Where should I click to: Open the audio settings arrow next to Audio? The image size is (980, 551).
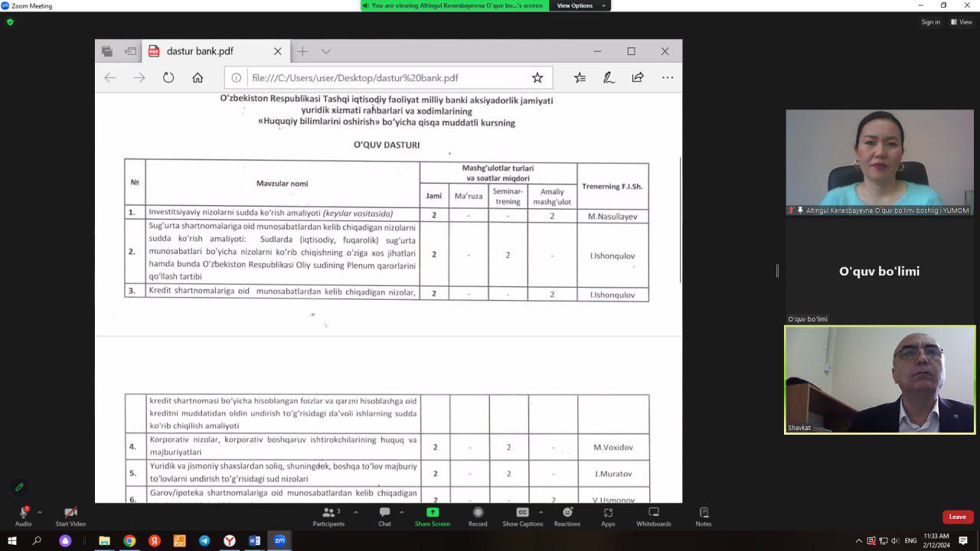[40, 512]
